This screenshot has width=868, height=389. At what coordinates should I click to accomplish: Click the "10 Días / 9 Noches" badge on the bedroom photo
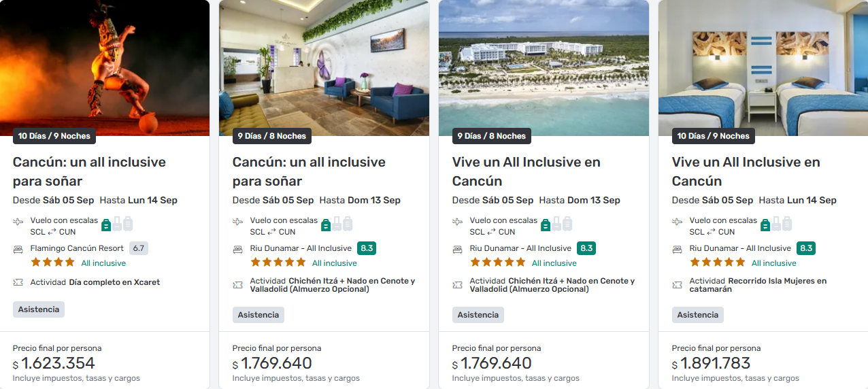(713, 136)
